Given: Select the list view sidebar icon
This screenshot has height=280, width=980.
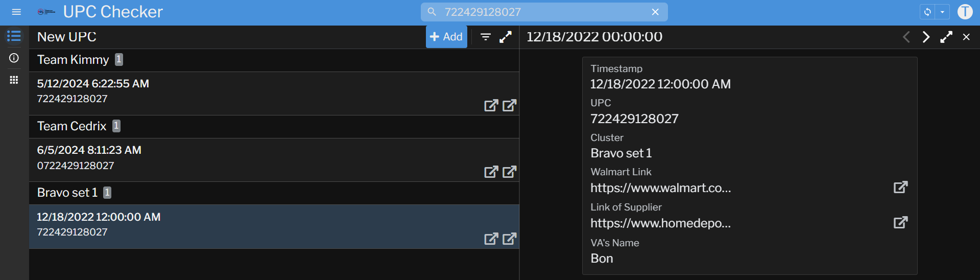Looking at the screenshot, I should [14, 36].
